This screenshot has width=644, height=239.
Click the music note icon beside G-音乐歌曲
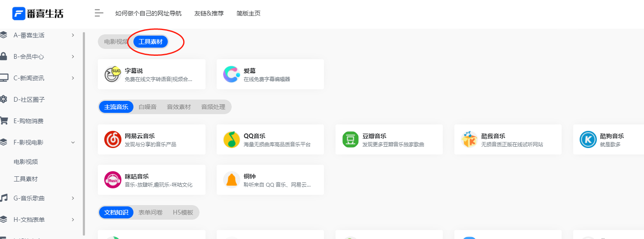click(x=4, y=198)
